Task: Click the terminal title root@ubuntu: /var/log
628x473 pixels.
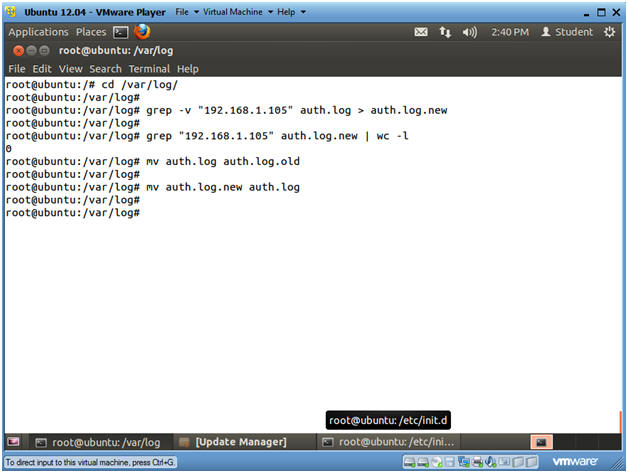Action: 116,50
